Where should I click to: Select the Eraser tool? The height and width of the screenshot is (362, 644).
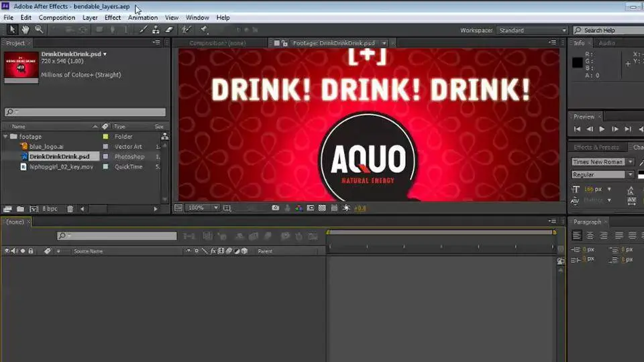(170, 29)
